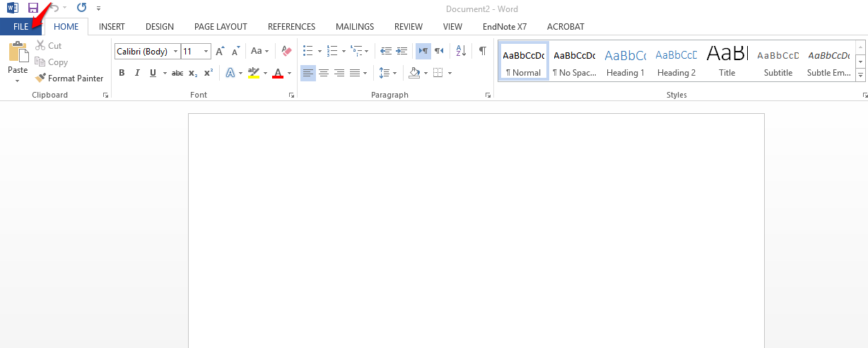Apply the Subtitle style
Screen dimensions: 868x348
[778, 62]
